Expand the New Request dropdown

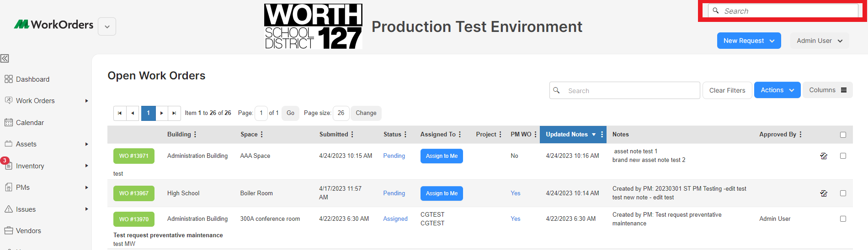[x=749, y=41]
